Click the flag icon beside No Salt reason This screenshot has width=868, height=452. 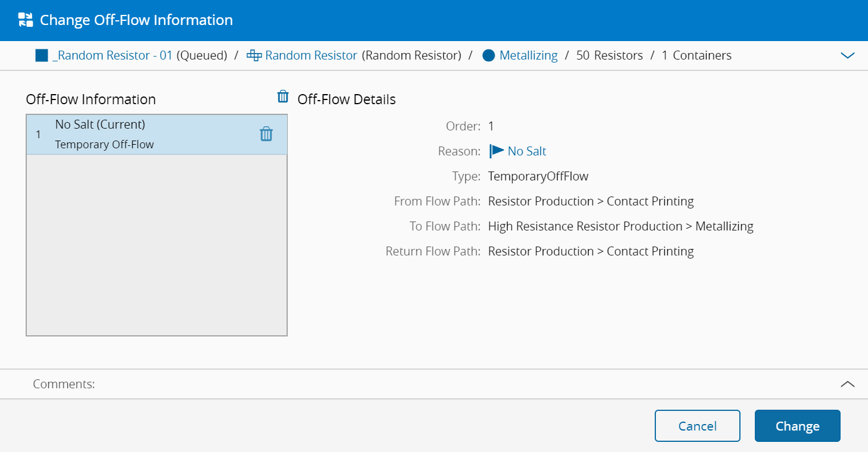496,151
